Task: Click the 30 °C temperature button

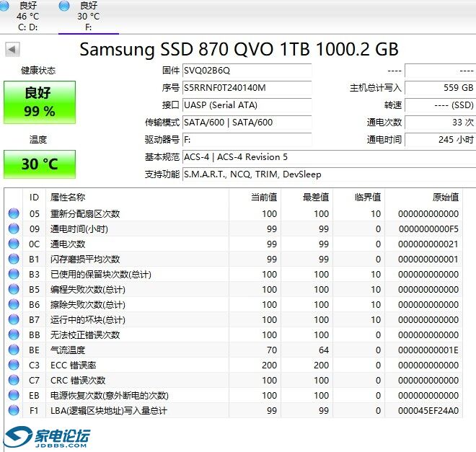Action: pyautogui.click(x=40, y=164)
